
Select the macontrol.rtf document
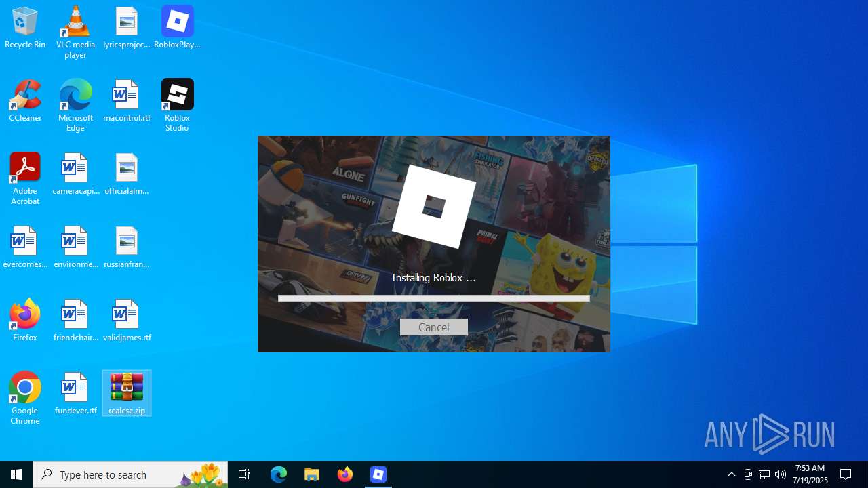pos(126,101)
